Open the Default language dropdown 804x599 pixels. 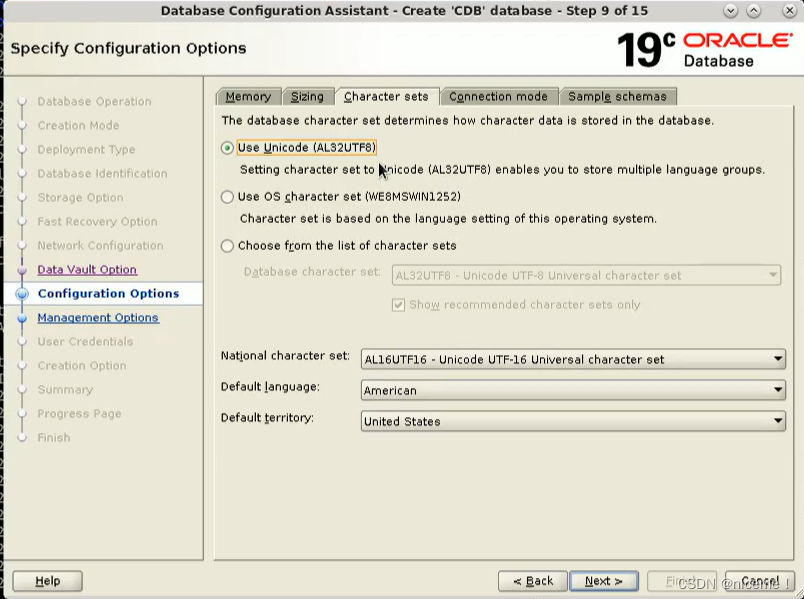point(777,390)
